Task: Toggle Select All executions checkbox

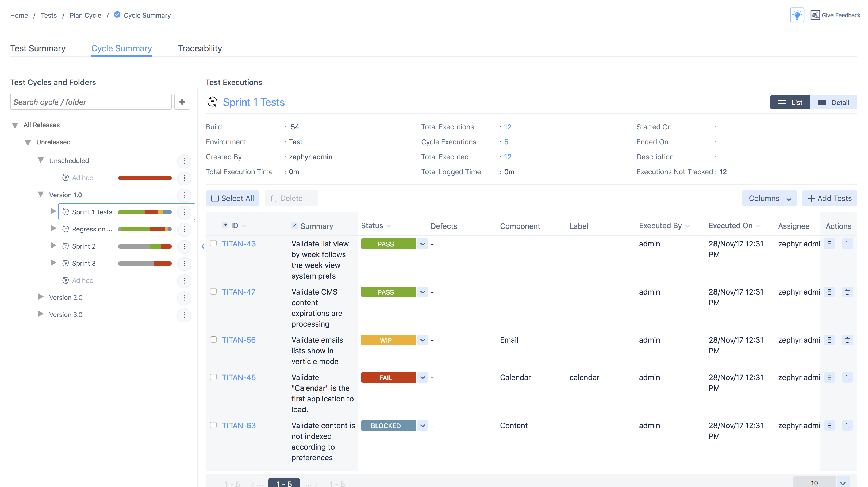Action: pyautogui.click(x=215, y=198)
